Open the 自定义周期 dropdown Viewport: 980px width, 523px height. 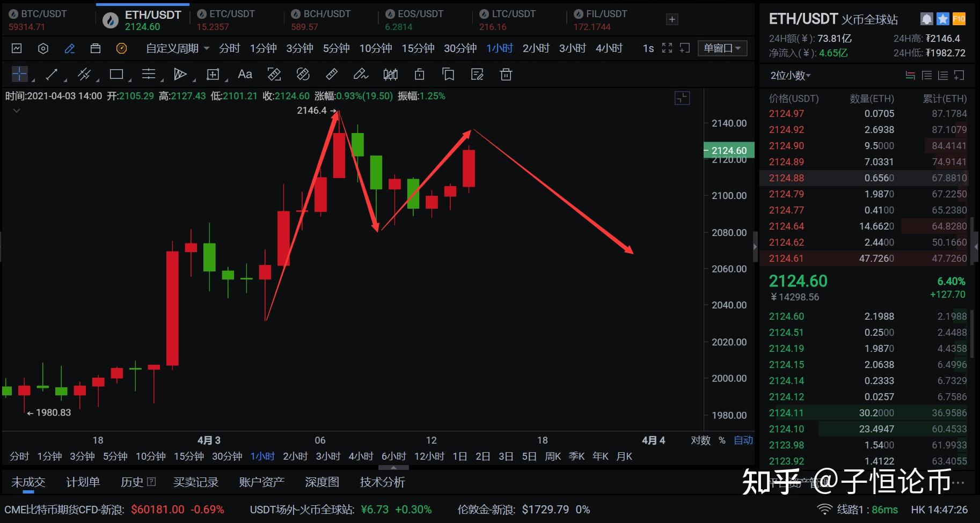coord(178,49)
